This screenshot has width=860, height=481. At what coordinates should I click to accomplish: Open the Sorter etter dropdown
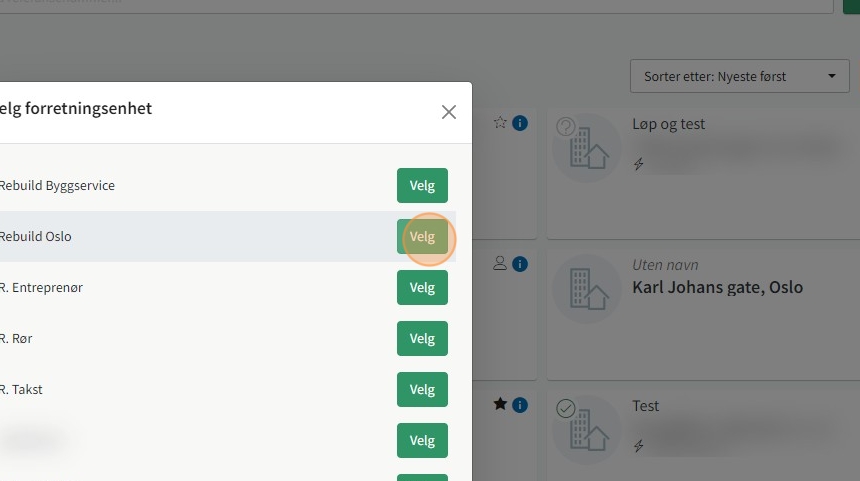click(x=739, y=76)
